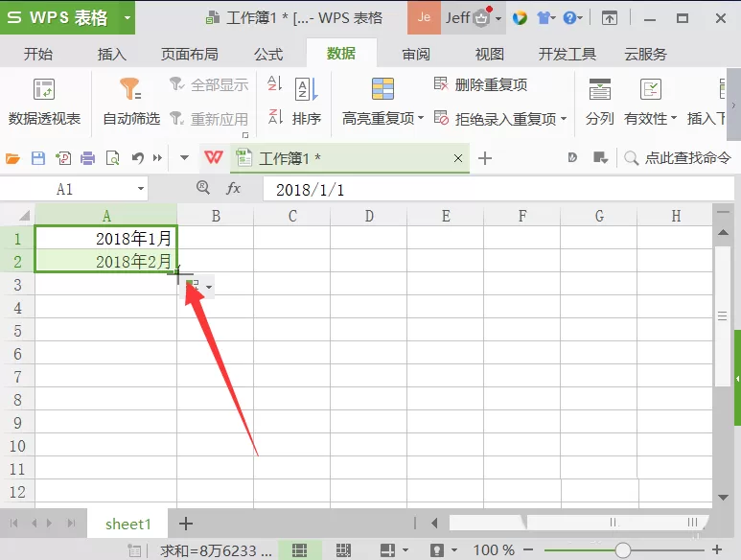
Task: Click the 100 % zoom level
Action: pyautogui.click(x=494, y=550)
